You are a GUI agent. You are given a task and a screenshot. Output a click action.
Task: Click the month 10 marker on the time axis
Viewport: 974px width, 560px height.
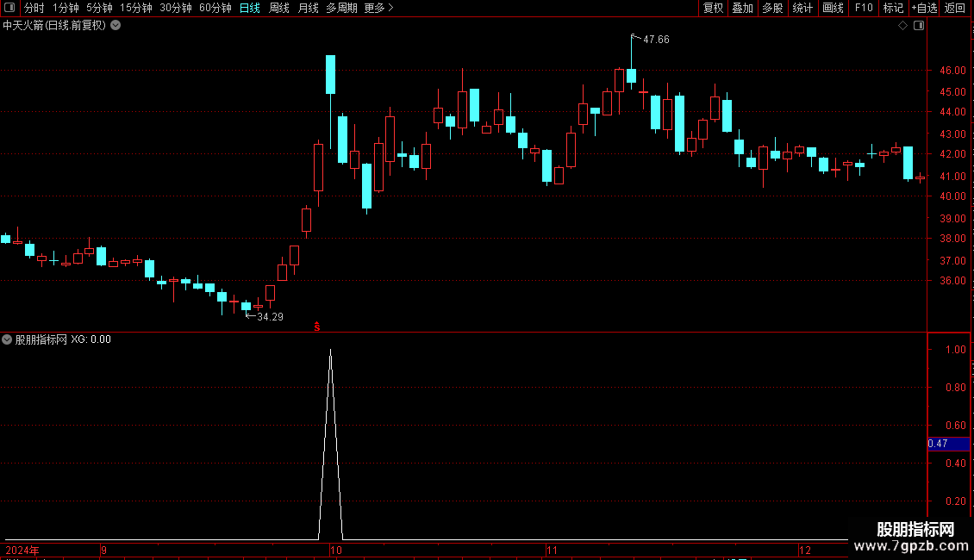tap(336, 551)
